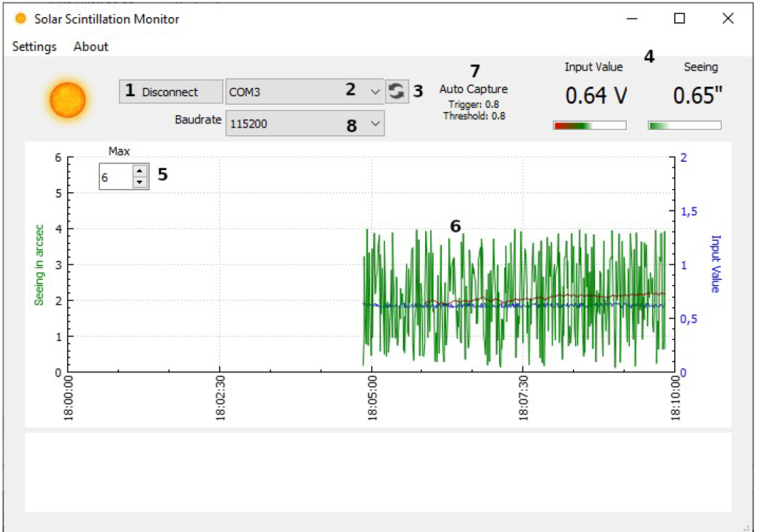The width and height of the screenshot is (757, 532).
Task: Click the green Seeing level bar
Action: pyautogui.click(x=684, y=126)
